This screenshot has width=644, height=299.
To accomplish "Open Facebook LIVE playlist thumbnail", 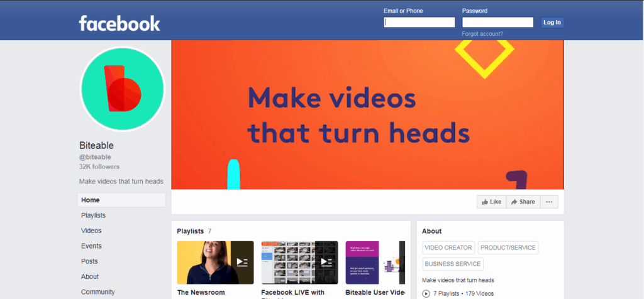I will pyautogui.click(x=299, y=263).
